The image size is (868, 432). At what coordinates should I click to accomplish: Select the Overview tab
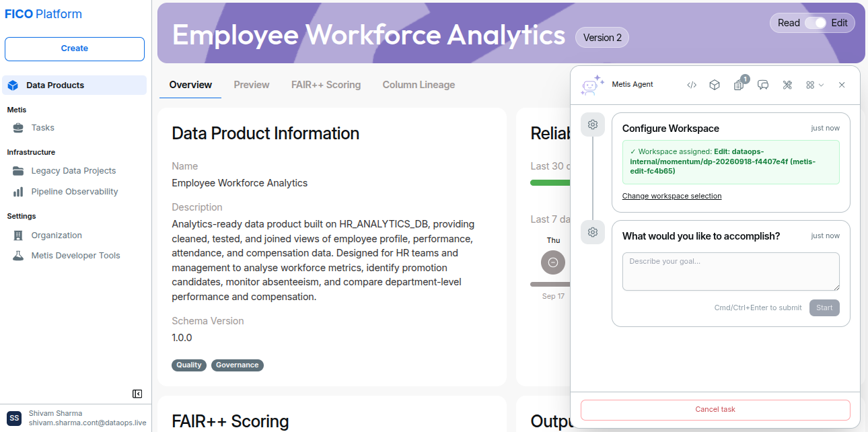pyautogui.click(x=190, y=85)
